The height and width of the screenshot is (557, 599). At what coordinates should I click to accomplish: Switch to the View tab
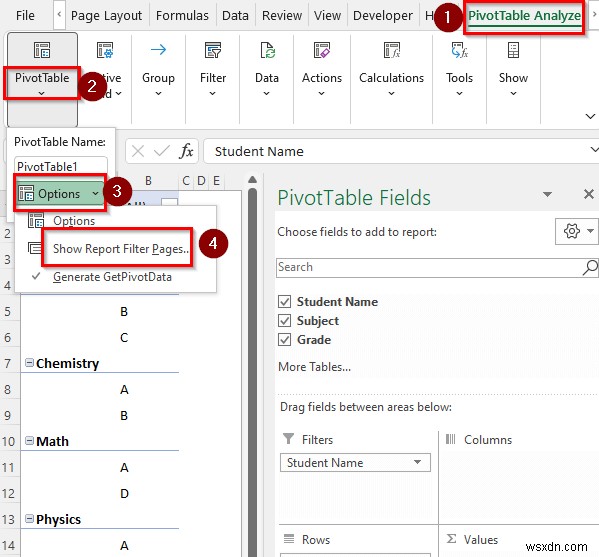coord(327,16)
